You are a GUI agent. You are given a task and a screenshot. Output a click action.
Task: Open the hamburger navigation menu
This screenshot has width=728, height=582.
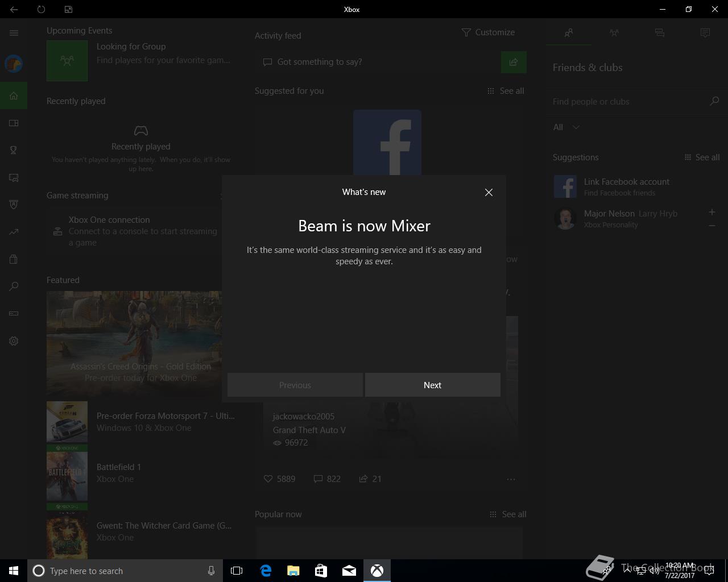[14, 33]
